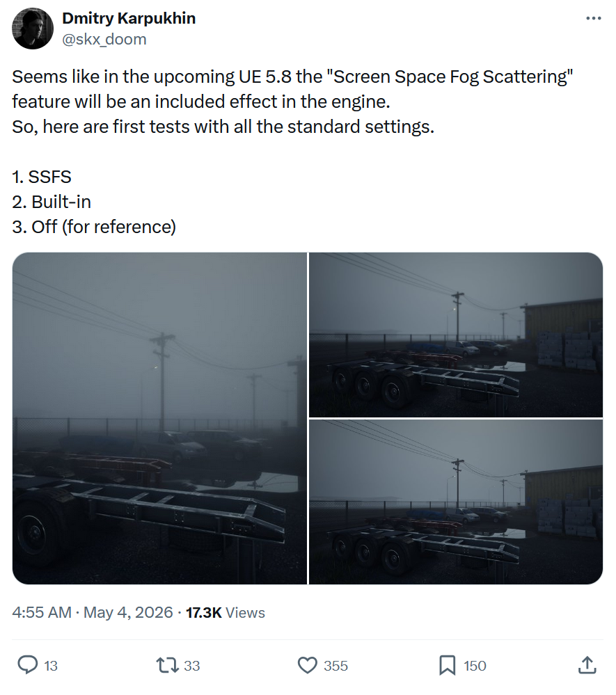Open the more options ellipsis menu
The width and height of the screenshot is (616, 695).
coord(593,19)
